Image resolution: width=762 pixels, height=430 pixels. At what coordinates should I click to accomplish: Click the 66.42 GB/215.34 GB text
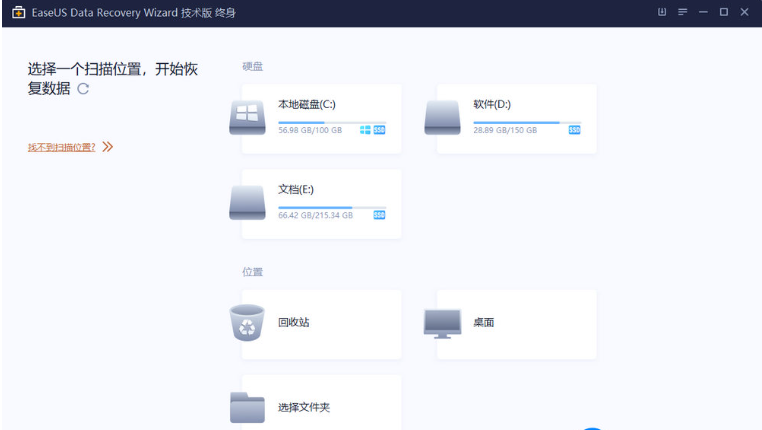click(x=315, y=215)
